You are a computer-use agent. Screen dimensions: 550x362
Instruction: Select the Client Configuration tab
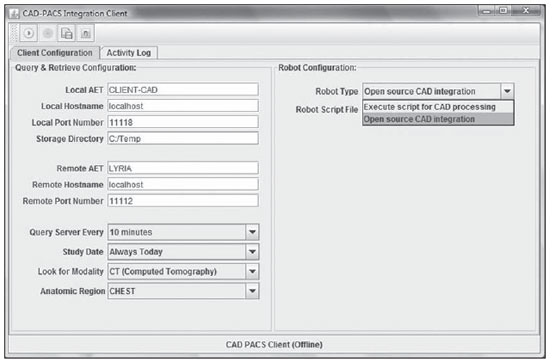click(x=55, y=53)
